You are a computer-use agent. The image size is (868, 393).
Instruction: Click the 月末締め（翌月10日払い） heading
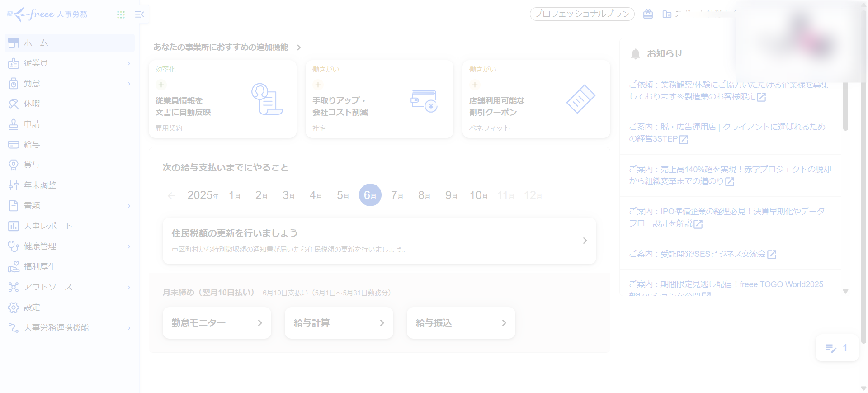tap(208, 293)
